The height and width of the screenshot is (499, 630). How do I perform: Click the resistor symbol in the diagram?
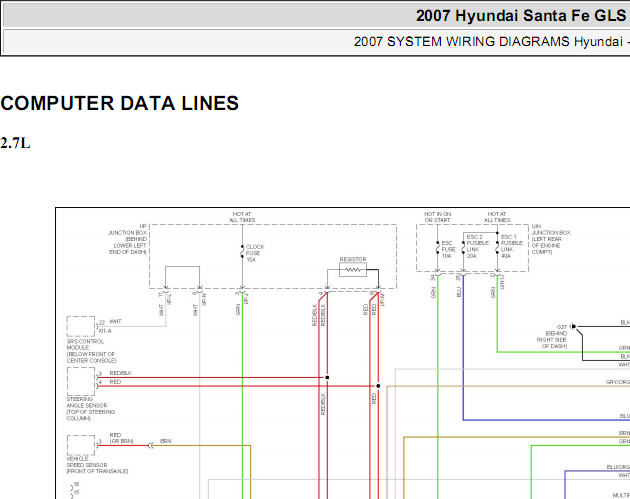click(353, 270)
